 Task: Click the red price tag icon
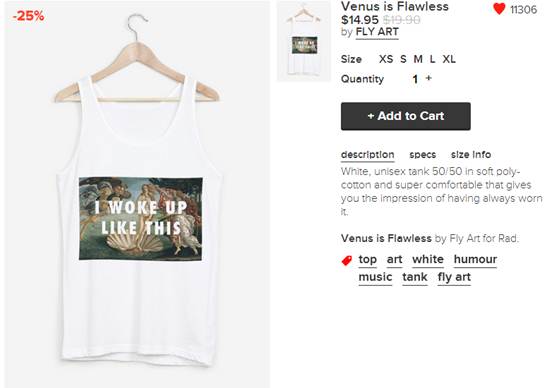(x=347, y=261)
